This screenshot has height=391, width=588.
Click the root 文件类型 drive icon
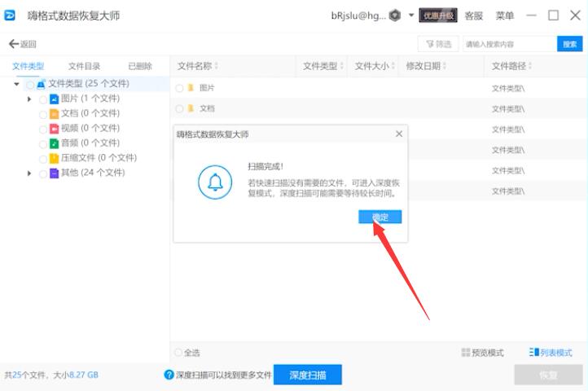coord(42,84)
